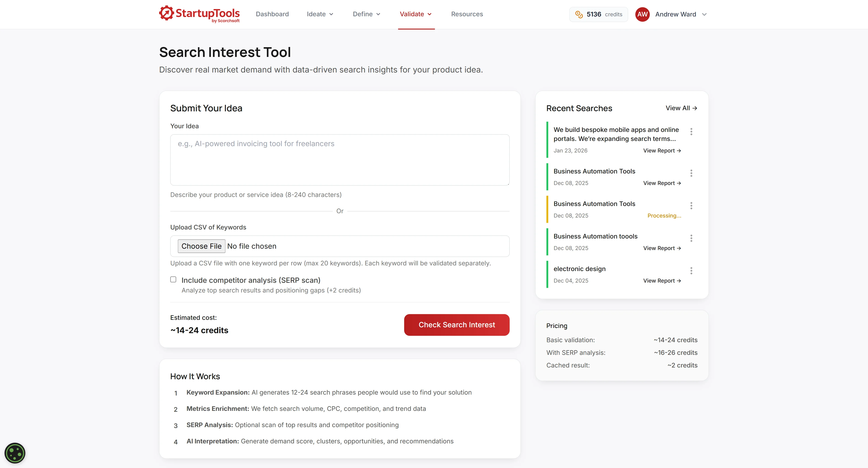
Task: Click the AW avatar circle
Action: click(x=642, y=14)
